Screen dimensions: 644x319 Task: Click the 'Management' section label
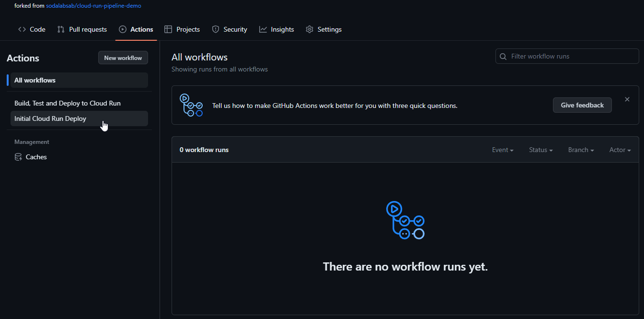[x=32, y=142]
